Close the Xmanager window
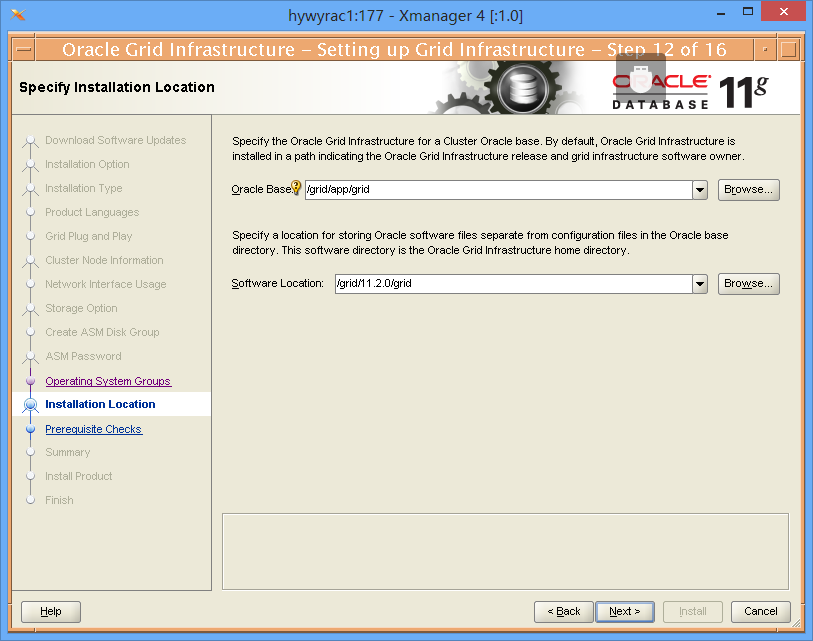813x641 pixels. tap(783, 11)
